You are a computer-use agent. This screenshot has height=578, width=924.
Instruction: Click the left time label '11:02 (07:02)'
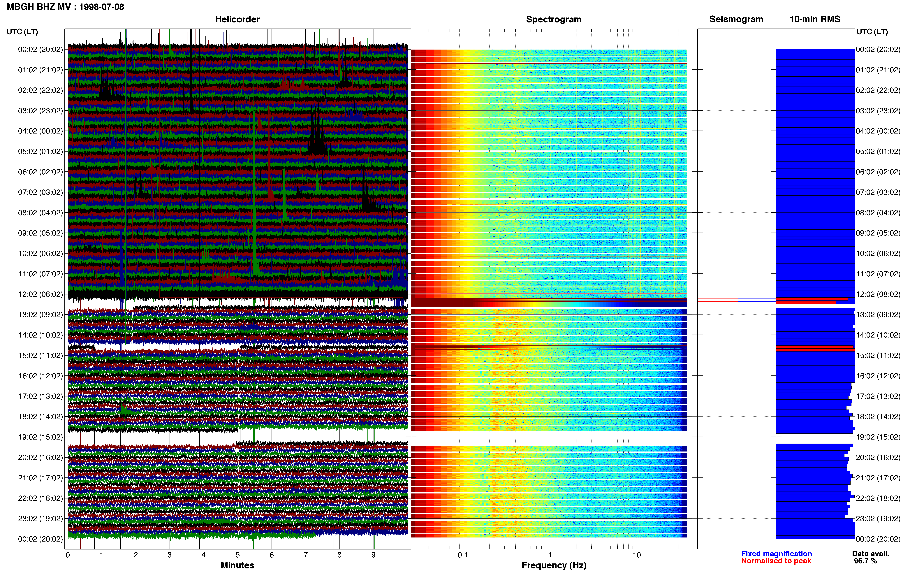(41, 274)
